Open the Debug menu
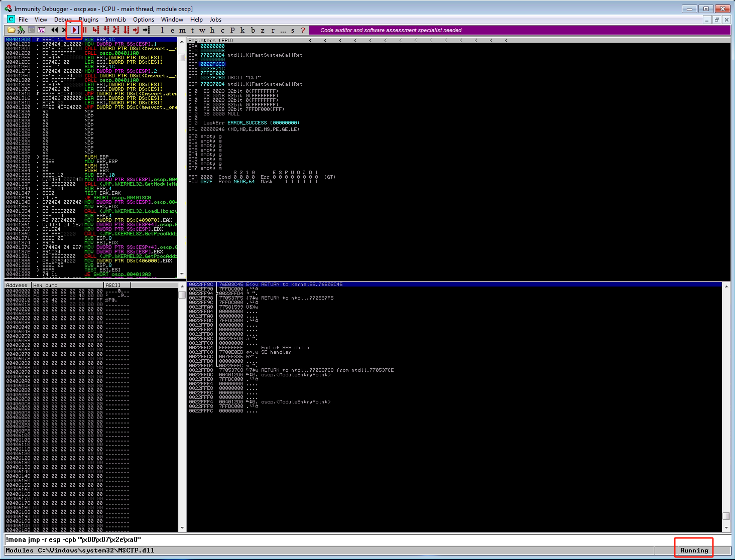The image size is (735, 560). [63, 20]
